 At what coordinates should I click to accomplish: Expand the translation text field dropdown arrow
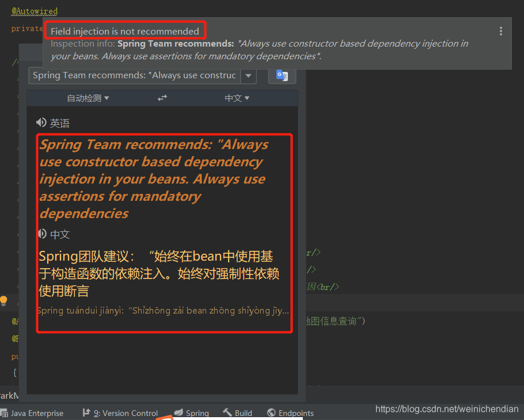(x=249, y=75)
